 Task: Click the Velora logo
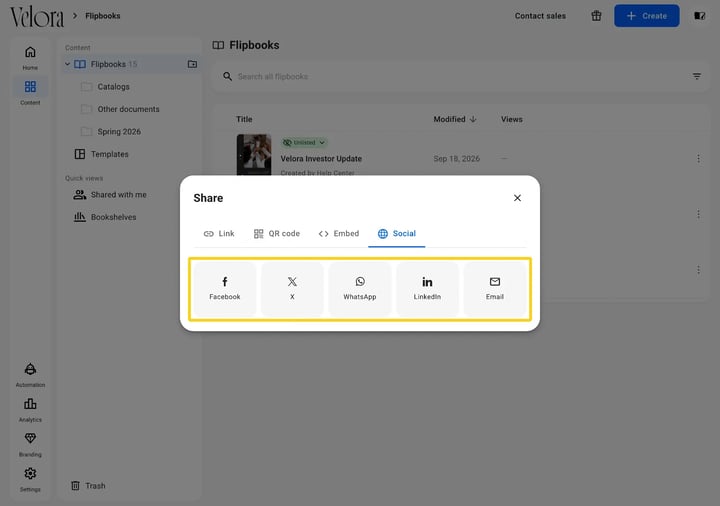(37, 17)
